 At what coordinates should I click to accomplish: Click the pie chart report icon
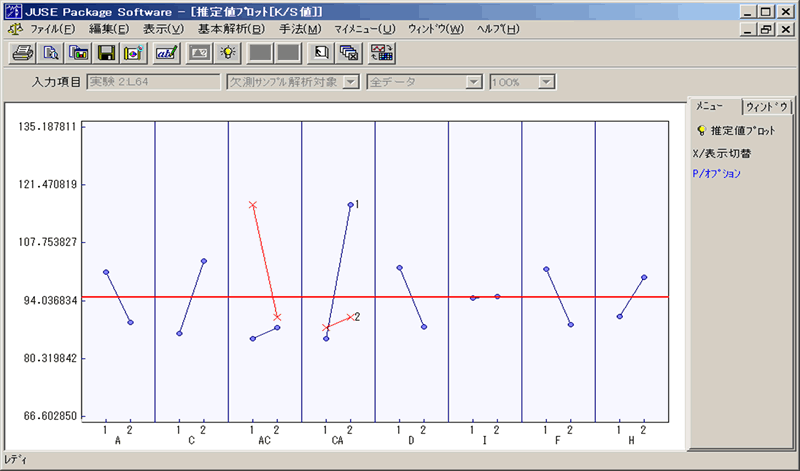pyautogui.click(x=133, y=53)
